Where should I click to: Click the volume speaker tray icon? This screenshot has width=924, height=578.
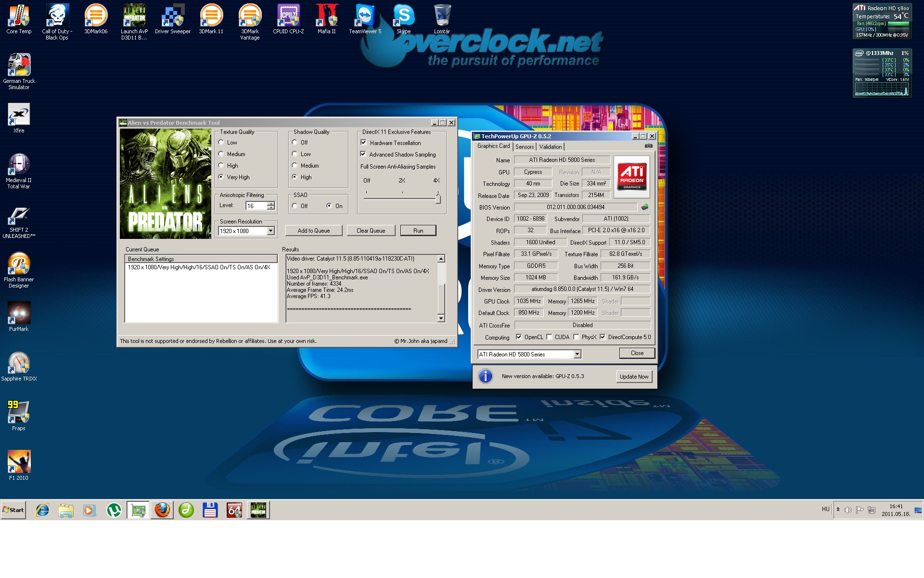click(x=848, y=510)
